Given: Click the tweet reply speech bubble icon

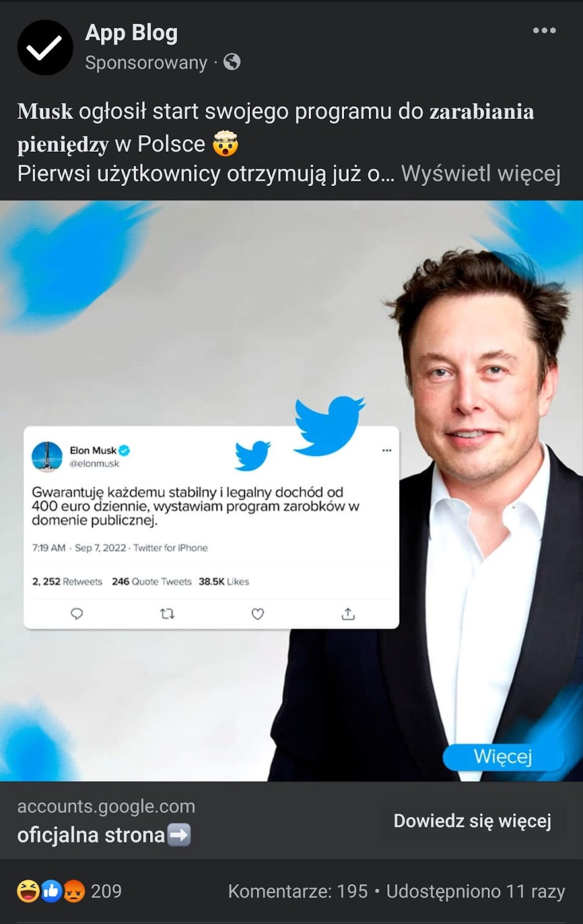Looking at the screenshot, I should tap(77, 613).
